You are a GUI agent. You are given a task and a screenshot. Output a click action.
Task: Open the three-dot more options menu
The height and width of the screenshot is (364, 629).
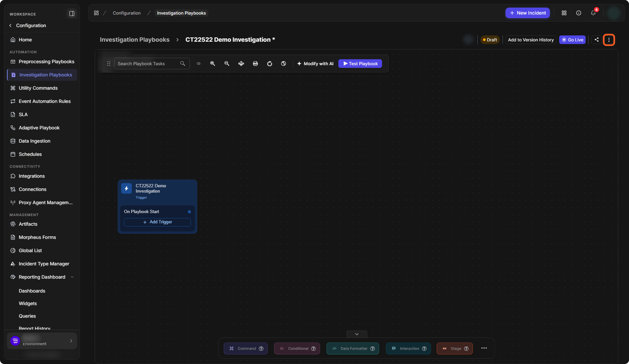pyautogui.click(x=609, y=40)
